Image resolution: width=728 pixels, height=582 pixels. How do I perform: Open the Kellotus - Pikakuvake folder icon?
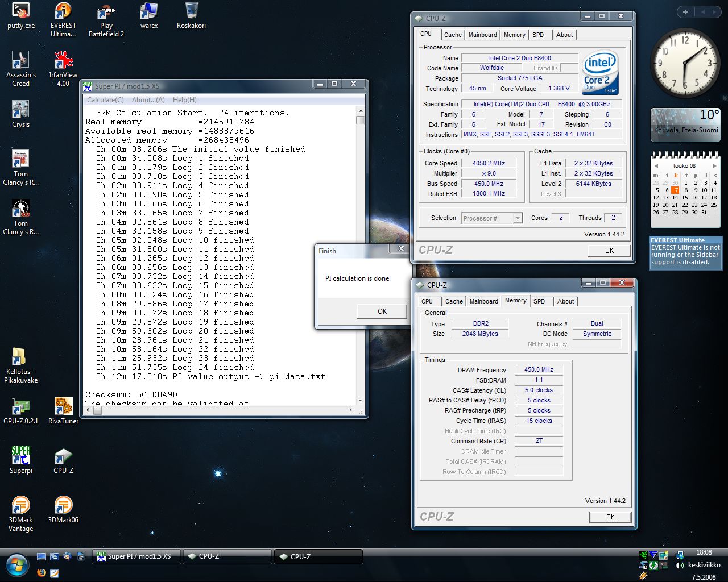pyautogui.click(x=21, y=365)
